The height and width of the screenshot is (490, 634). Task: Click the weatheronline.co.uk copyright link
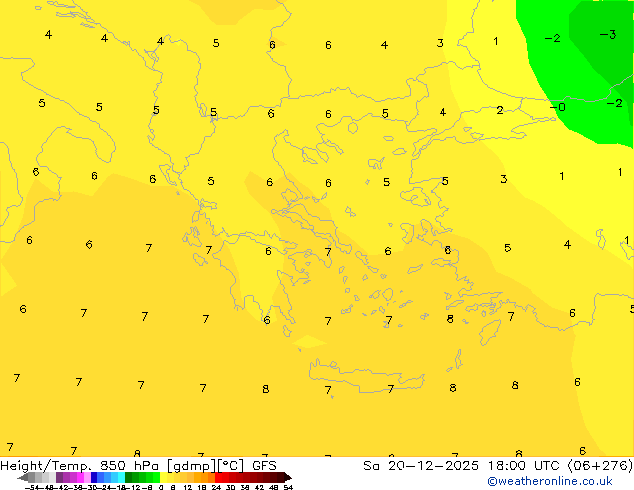(549, 481)
